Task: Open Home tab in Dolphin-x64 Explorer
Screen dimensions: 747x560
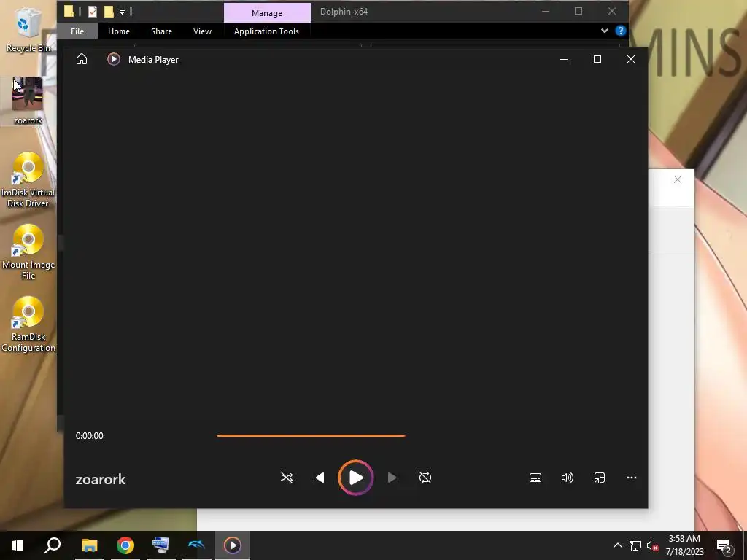Action: pos(119,31)
